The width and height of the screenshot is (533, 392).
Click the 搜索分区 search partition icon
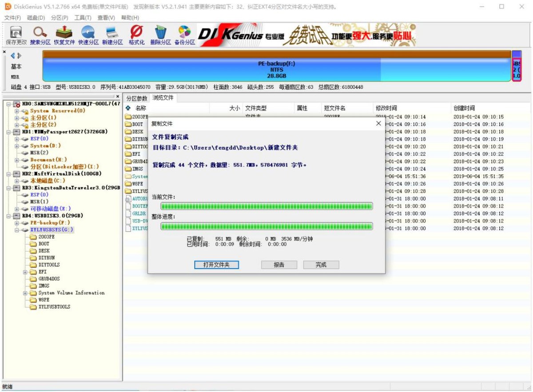[40, 35]
